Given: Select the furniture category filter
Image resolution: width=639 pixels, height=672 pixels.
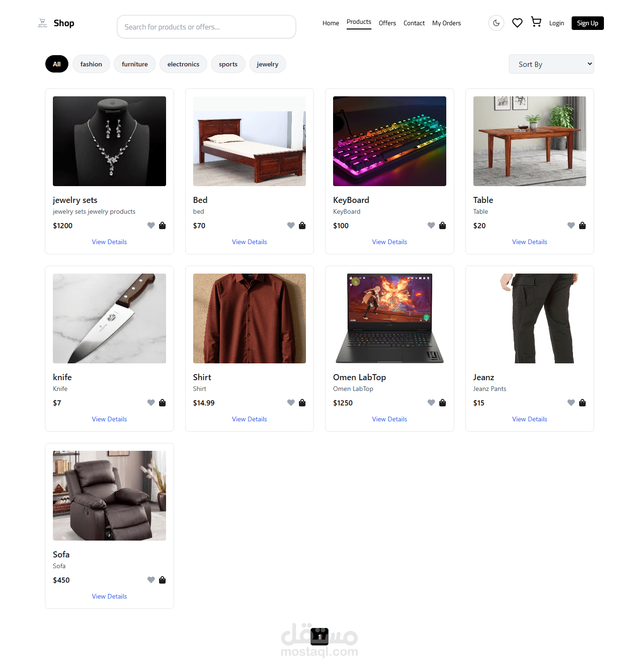Looking at the screenshot, I should 135,64.
